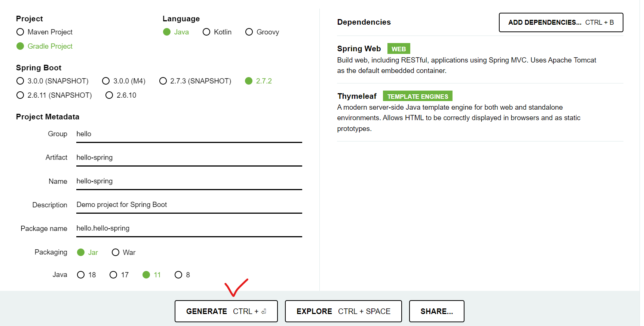
Task: Click the Description input field
Action: (x=189, y=205)
